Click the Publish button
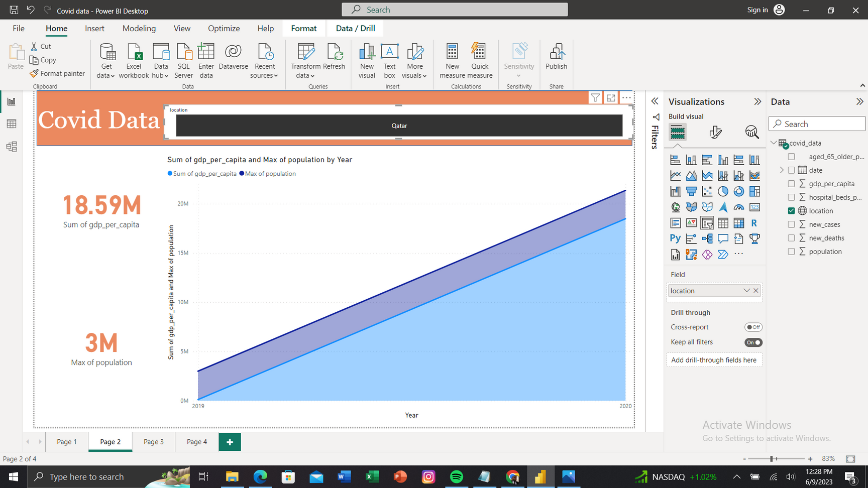This screenshot has height=488, width=868. pyautogui.click(x=556, y=57)
